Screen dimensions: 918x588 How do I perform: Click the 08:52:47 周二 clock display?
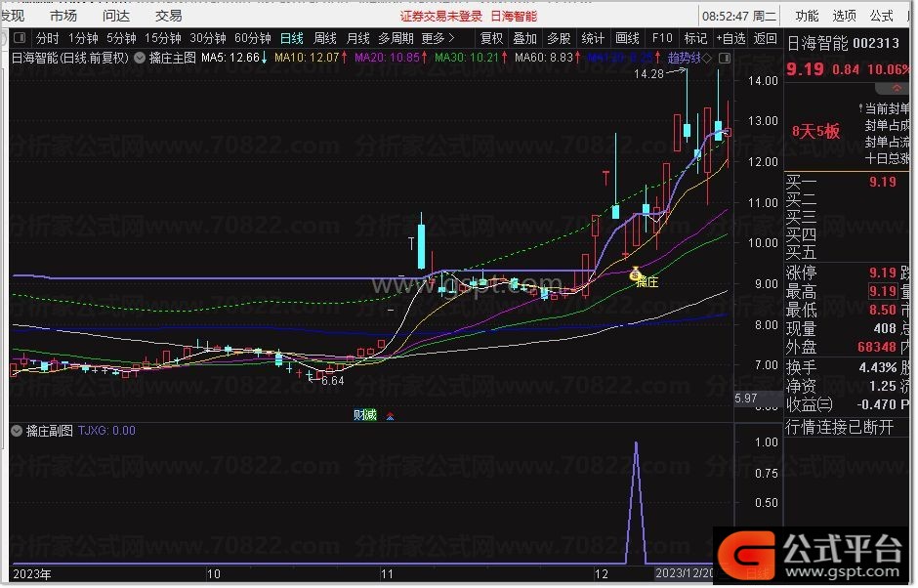click(x=739, y=17)
